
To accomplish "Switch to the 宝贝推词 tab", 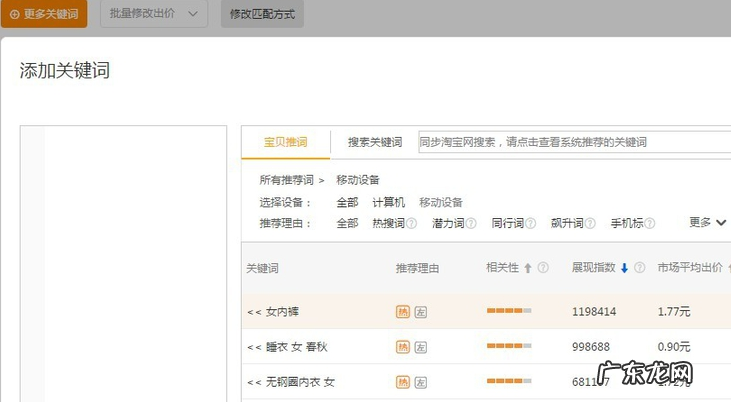I will [285, 142].
